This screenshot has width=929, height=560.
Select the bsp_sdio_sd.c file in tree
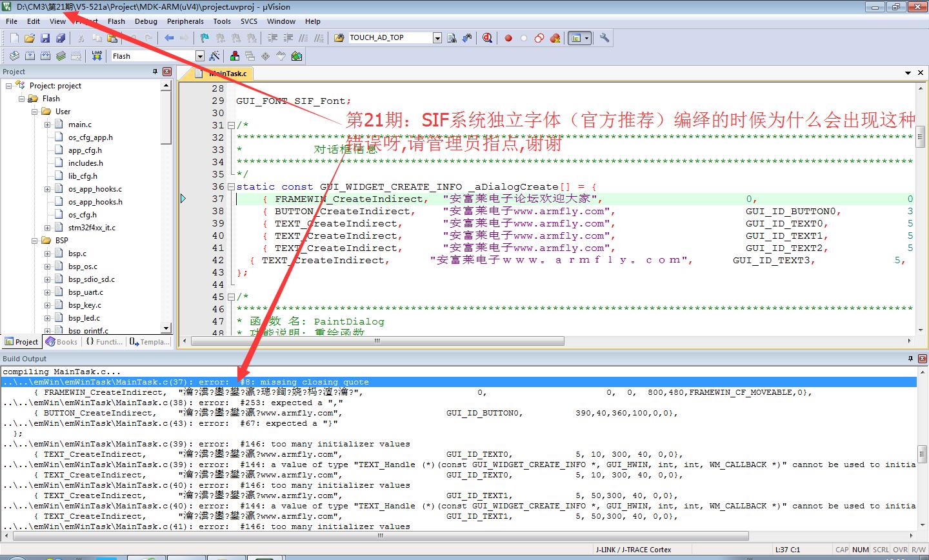91,279
